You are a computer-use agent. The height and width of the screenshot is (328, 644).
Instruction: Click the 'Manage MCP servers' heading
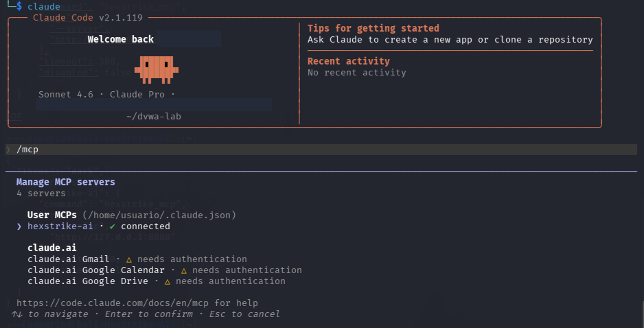click(x=66, y=182)
